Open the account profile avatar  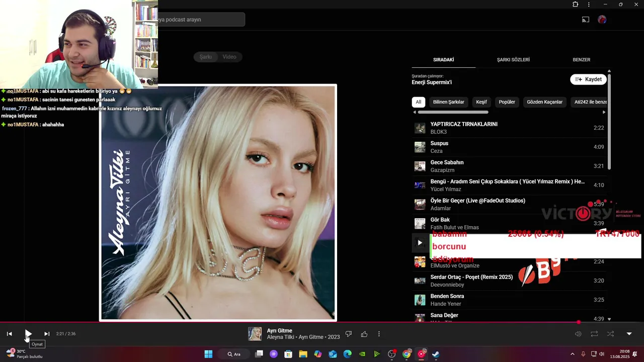(x=602, y=20)
